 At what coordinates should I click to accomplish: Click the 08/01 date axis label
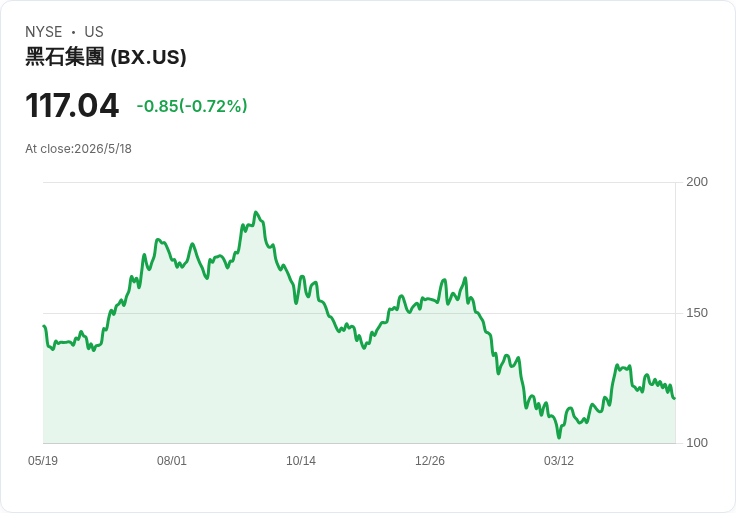pyautogui.click(x=172, y=460)
